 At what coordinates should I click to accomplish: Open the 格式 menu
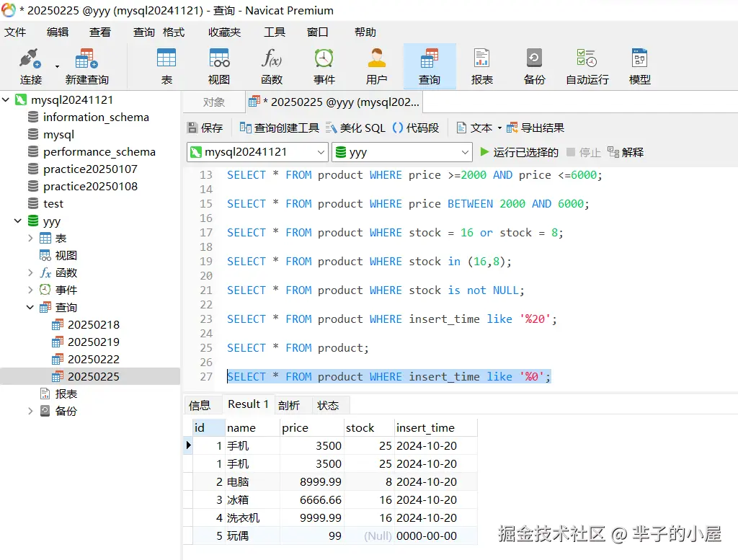(x=174, y=32)
